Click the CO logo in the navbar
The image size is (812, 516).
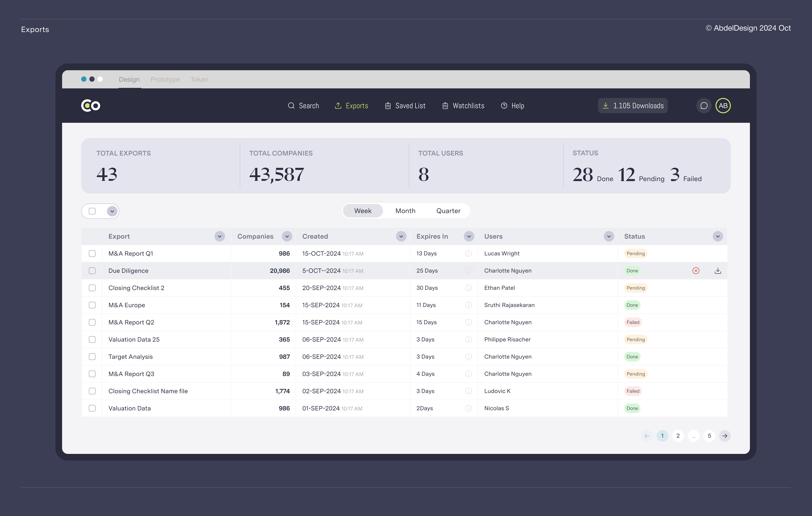(91, 106)
